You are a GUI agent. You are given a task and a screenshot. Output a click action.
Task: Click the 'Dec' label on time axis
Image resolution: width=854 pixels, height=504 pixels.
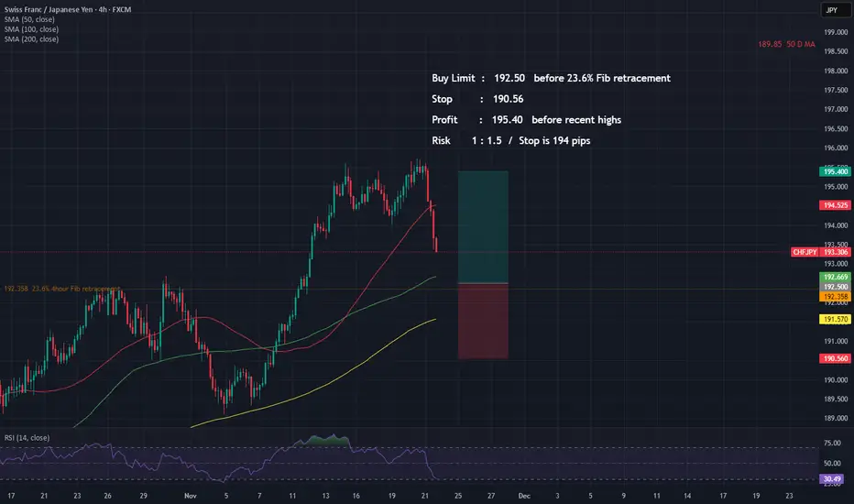(x=524, y=496)
